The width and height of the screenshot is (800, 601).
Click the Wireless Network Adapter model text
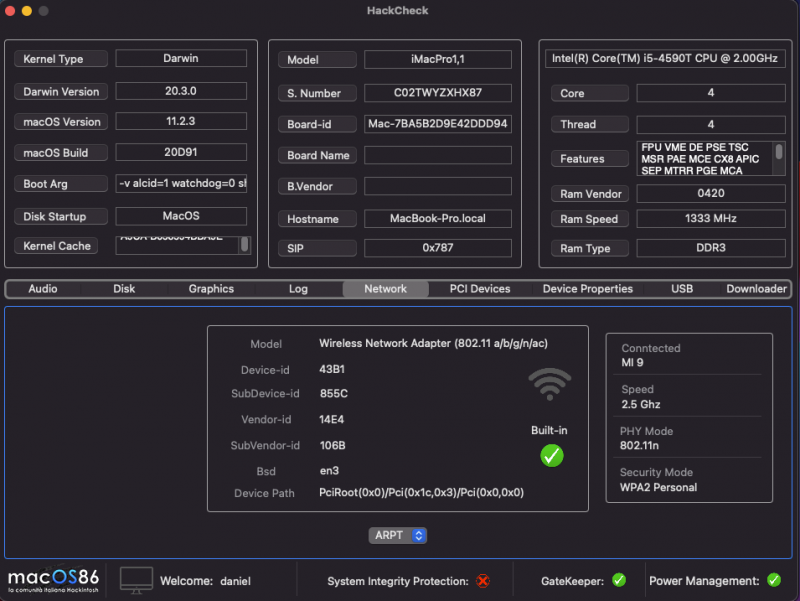tap(433, 343)
